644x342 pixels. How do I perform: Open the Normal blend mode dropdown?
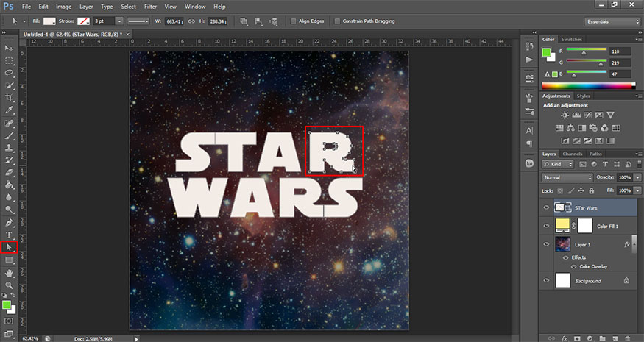[567, 177]
